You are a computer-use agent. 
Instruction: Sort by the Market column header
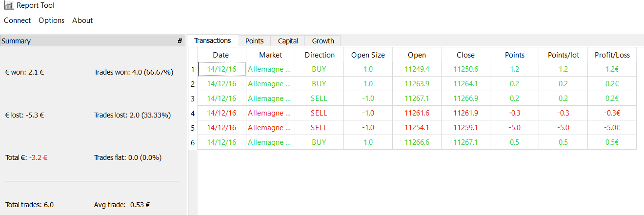pyautogui.click(x=270, y=55)
